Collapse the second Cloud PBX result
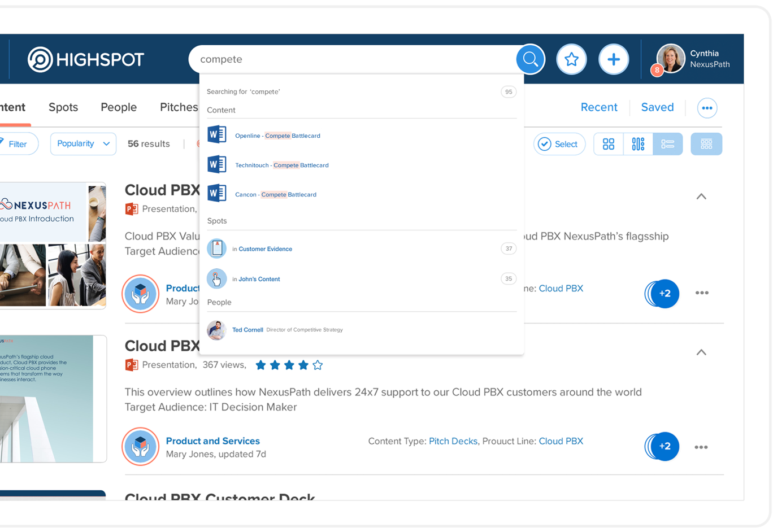 [701, 352]
